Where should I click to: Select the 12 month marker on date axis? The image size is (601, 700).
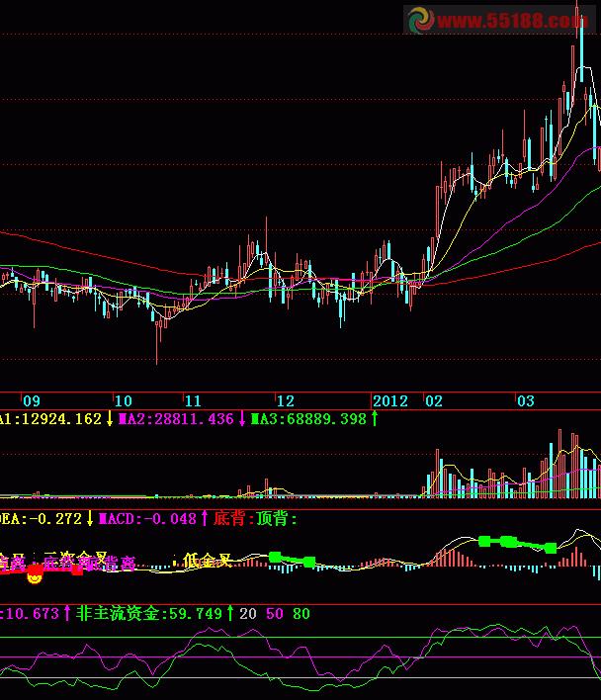point(286,400)
